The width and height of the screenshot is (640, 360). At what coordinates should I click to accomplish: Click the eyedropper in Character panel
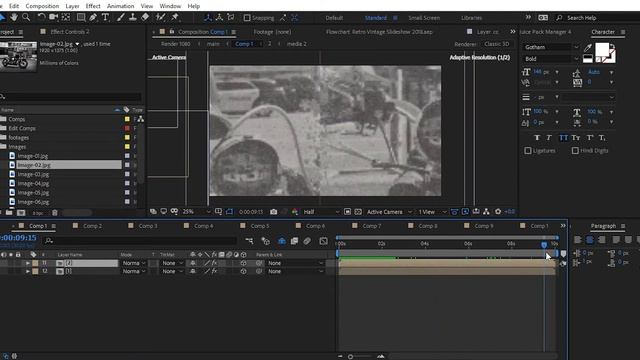[x=588, y=48]
